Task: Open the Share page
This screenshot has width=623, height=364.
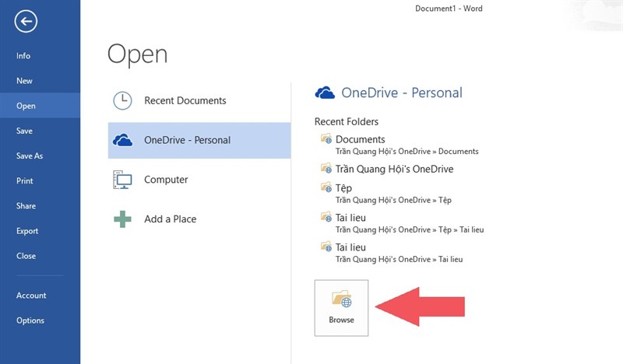Action: 26,206
